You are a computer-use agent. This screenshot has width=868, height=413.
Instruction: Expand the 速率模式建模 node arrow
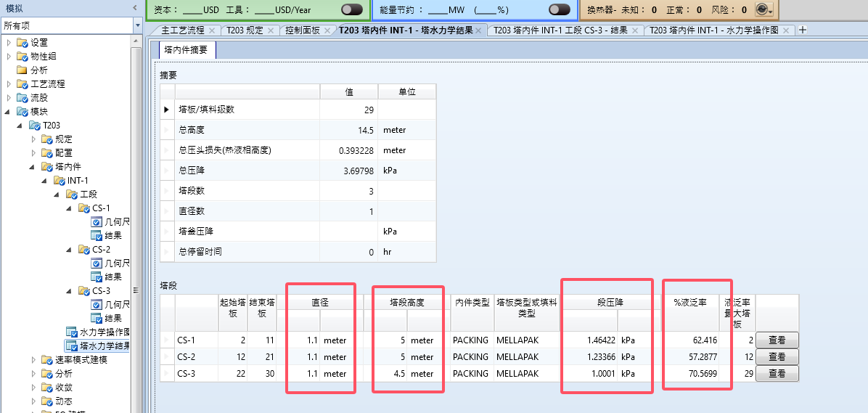(x=33, y=360)
